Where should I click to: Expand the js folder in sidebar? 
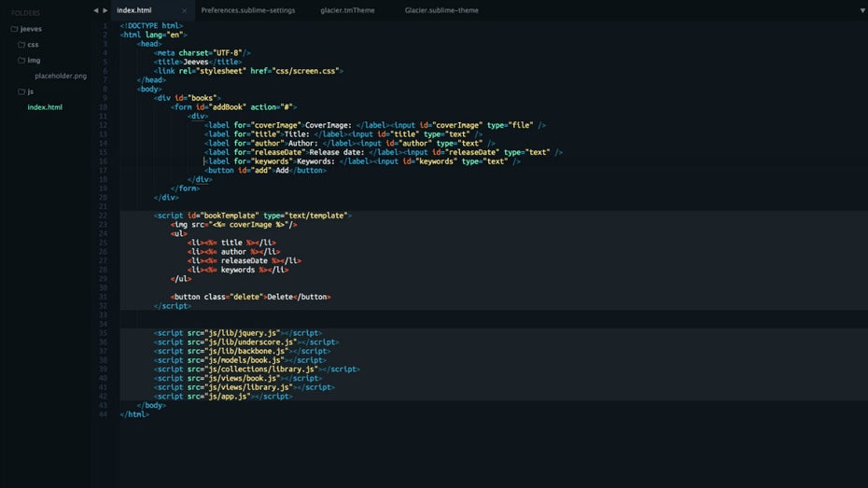pyautogui.click(x=30, y=91)
